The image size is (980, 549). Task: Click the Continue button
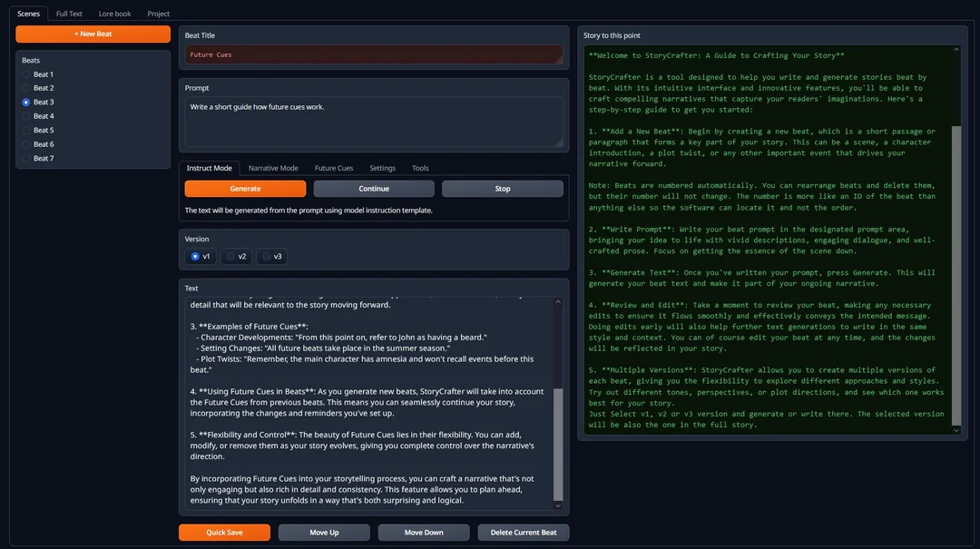(x=374, y=189)
